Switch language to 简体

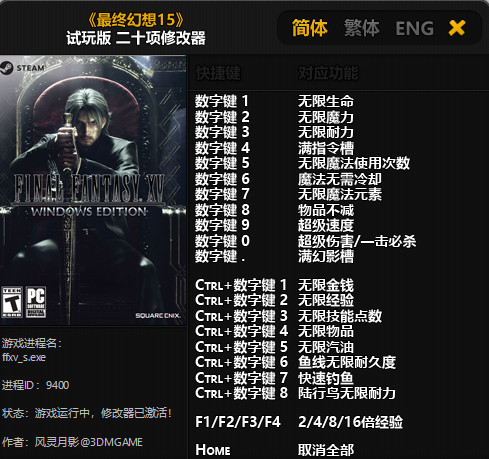point(310,28)
